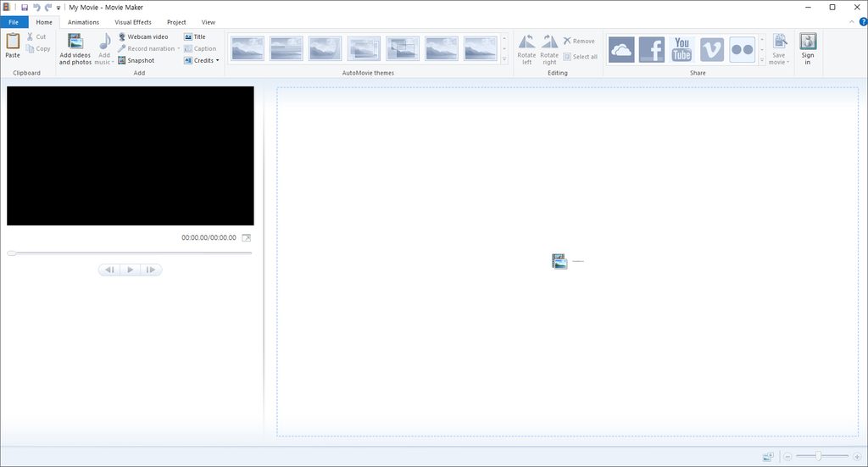
Task: Add a Title to the movie
Action: pyautogui.click(x=195, y=36)
